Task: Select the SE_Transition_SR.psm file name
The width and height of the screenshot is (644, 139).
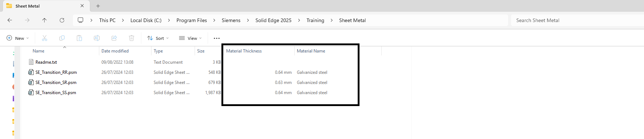Action: coord(56,83)
